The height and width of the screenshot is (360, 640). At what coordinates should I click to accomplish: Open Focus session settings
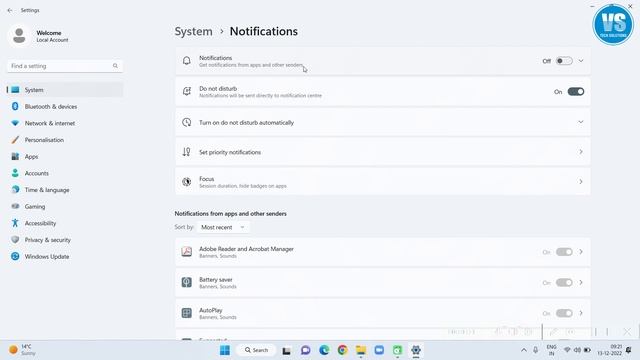pyautogui.click(x=383, y=182)
